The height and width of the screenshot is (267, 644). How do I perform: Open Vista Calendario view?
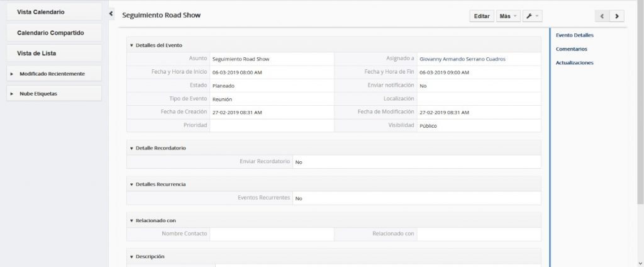coord(53,12)
